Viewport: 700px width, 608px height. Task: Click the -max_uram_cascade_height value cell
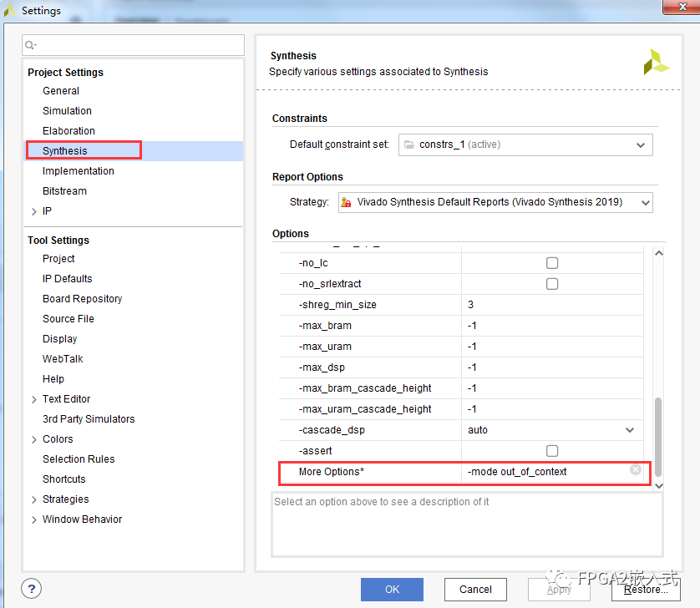(x=552, y=409)
